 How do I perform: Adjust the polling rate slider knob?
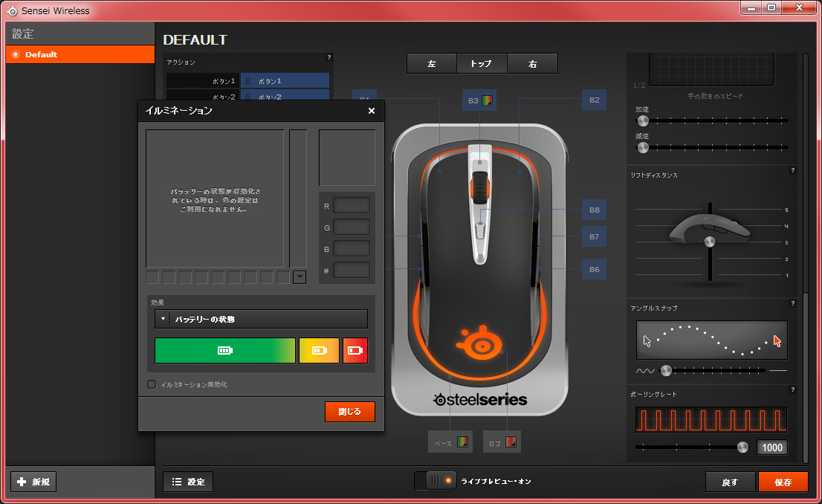[742, 448]
